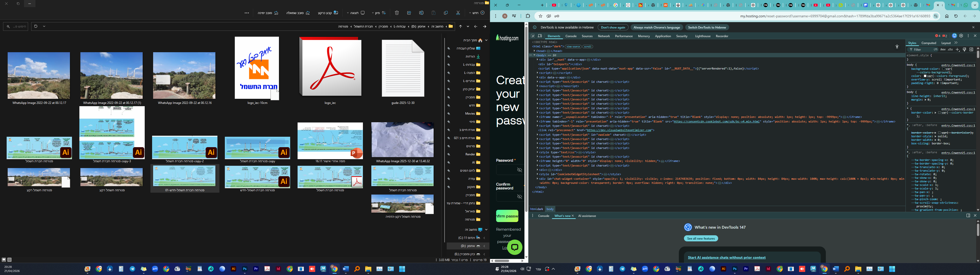The image size is (980, 275).
Task: Toggle device toolbar icon in DevTools
Action: coord(540,36)
